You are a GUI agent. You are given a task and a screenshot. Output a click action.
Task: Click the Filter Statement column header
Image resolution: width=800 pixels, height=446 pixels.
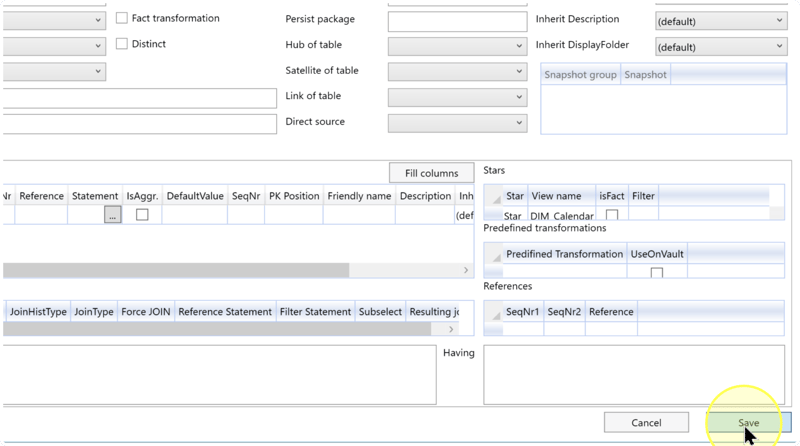point(315,312)
